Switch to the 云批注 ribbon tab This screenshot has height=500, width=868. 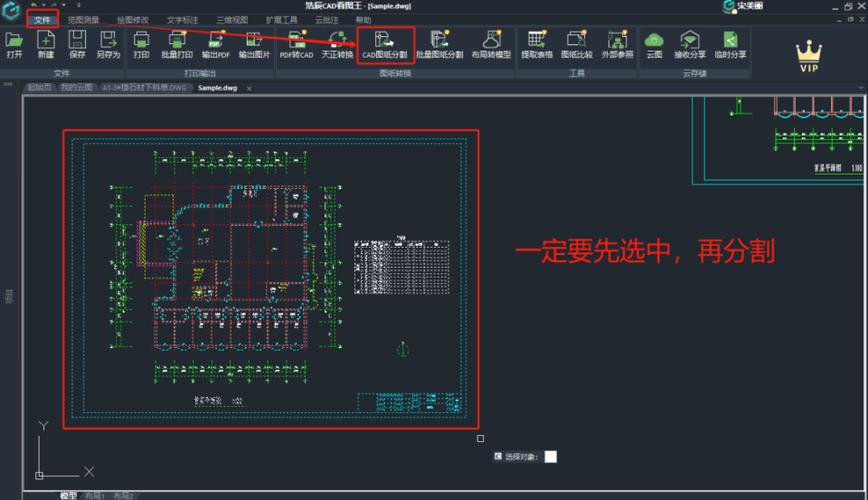(x=327, y=20)
